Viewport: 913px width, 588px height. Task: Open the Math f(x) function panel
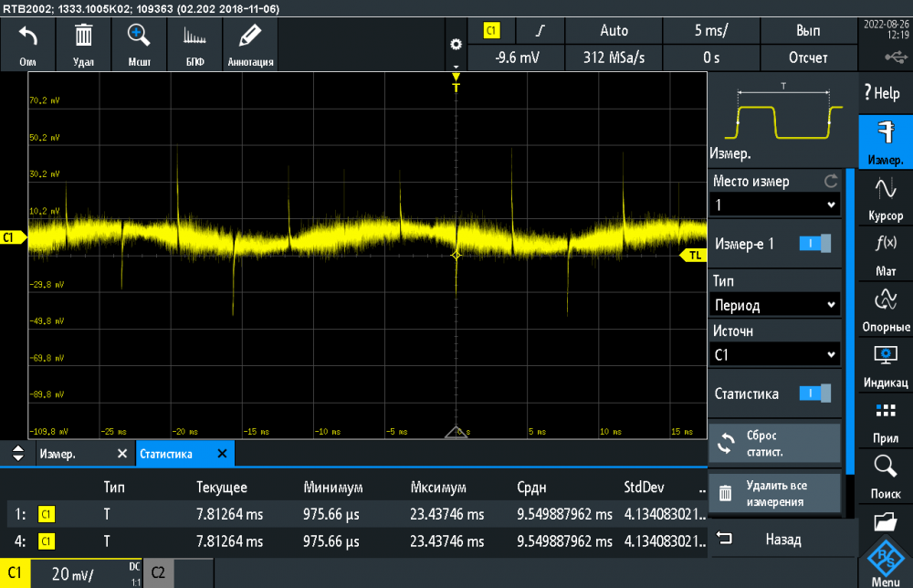click(x=886, y=253)
